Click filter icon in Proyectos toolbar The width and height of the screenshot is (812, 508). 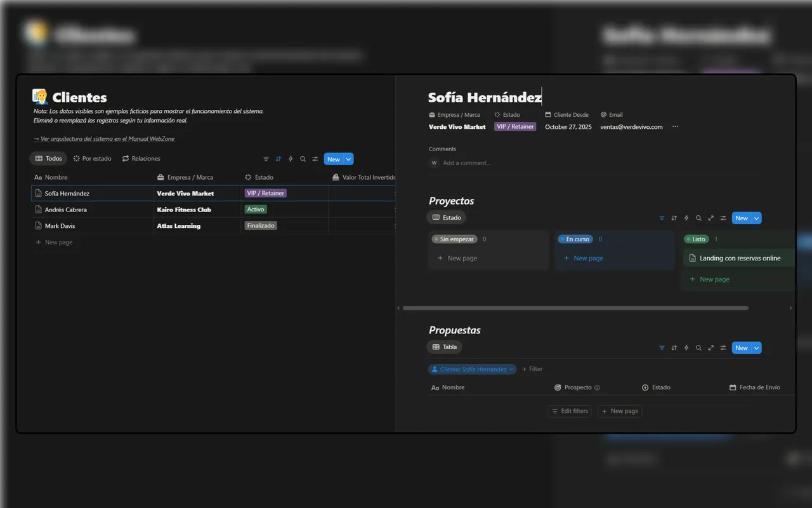click(x=662, y=218)
